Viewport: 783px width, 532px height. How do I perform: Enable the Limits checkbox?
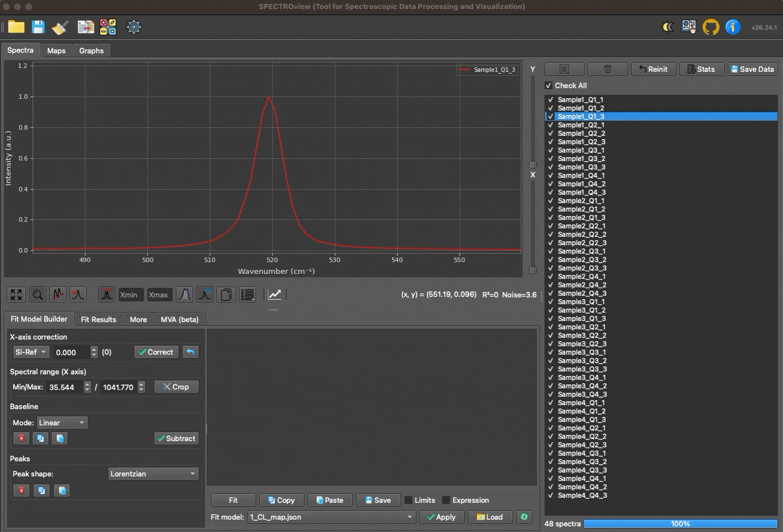coord(408,500)
